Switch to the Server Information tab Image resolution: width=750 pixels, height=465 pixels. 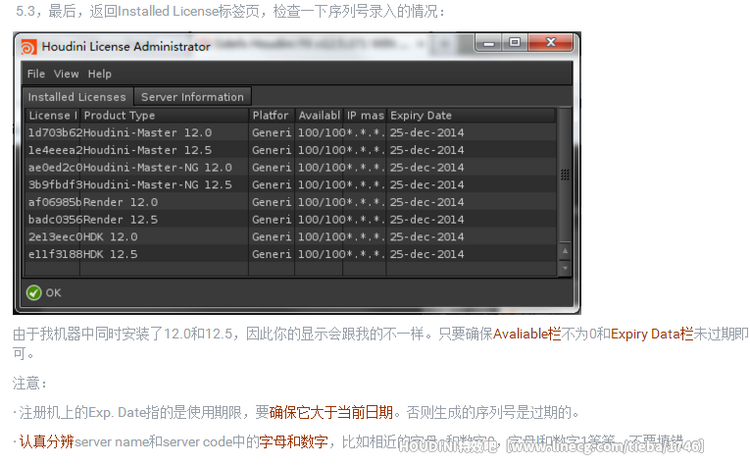192,97
